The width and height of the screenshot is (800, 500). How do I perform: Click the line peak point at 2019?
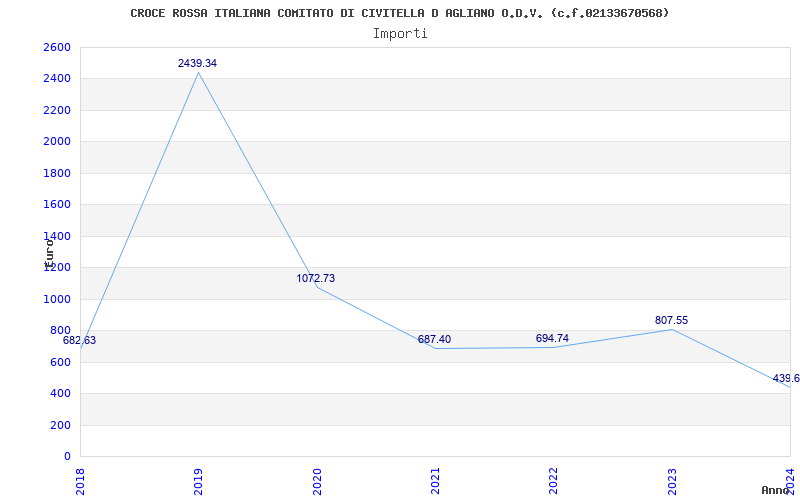pyautogui.click(x=198, y=72)
